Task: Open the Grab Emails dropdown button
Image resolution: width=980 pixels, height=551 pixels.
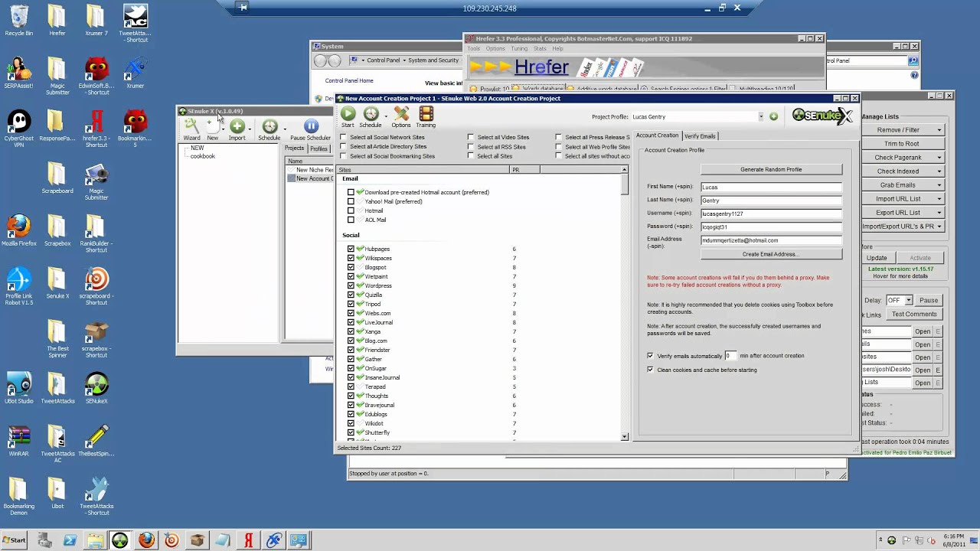Action: (902, 185)
